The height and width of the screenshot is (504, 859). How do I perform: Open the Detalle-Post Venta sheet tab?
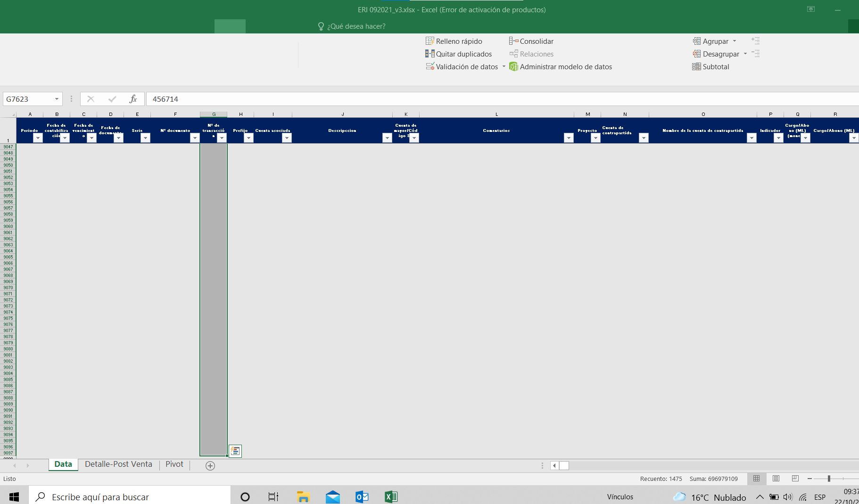[x=118, y=464]
